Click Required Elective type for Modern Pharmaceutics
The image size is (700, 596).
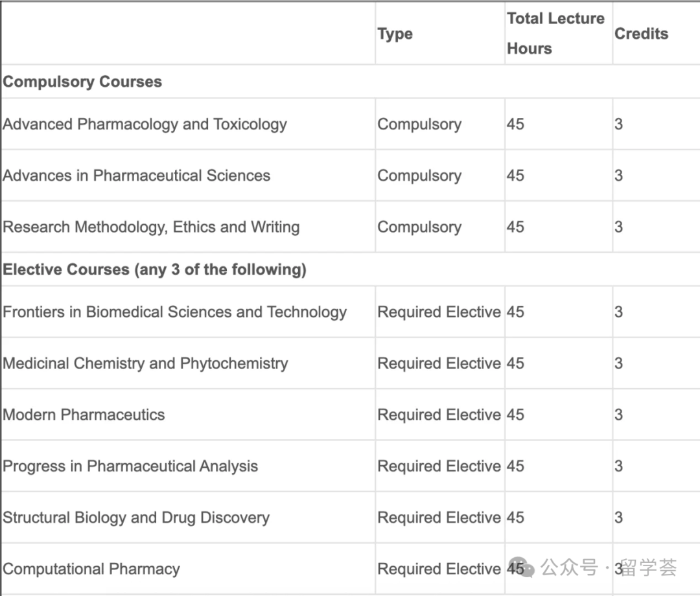[x=439, y=415]
